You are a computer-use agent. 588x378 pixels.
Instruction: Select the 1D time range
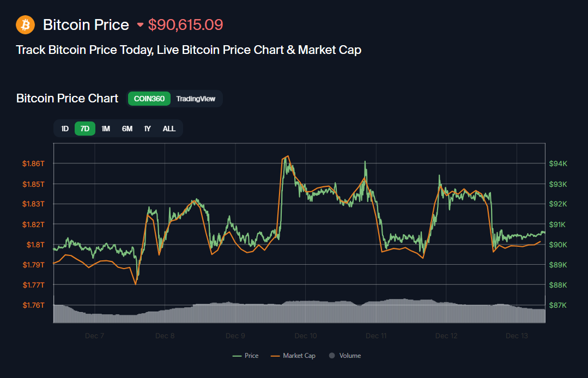tap(65, 129)
